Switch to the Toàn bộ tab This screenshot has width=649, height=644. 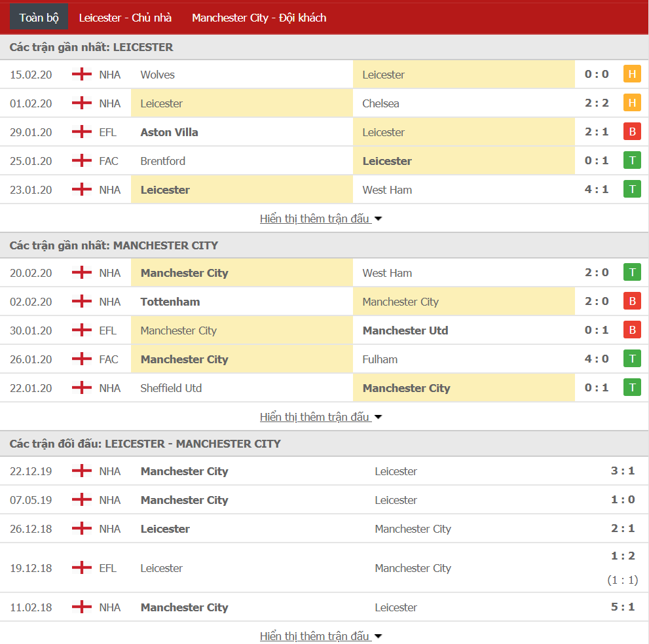(x=39, y=18)
